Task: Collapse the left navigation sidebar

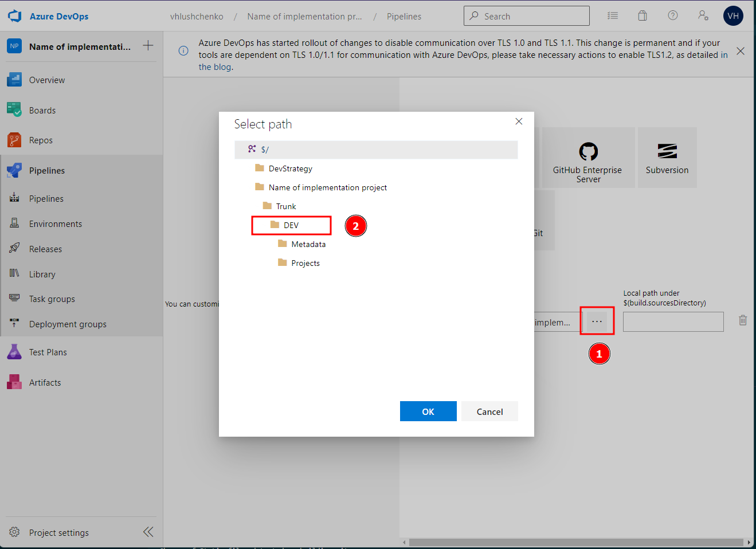Action: click(x=148, y=532)
